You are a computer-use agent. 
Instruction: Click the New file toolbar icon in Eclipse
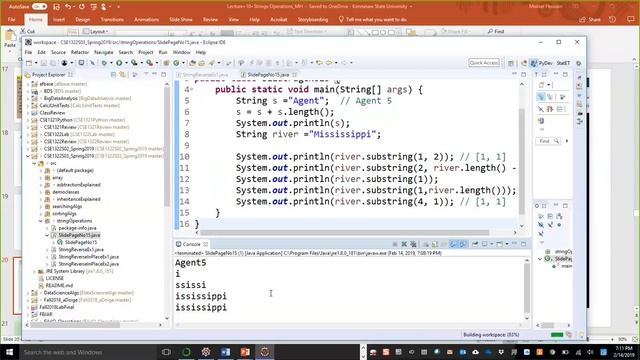click(29, 63)
